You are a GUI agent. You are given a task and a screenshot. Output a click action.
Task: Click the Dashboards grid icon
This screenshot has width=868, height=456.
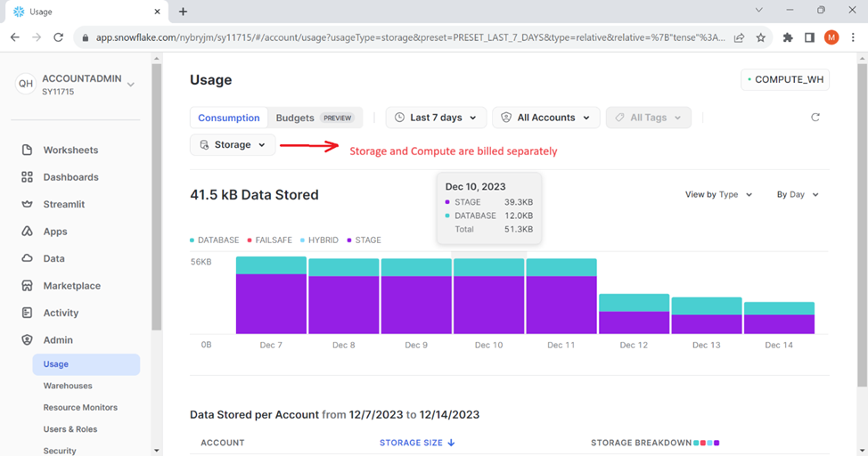[27, 177]
